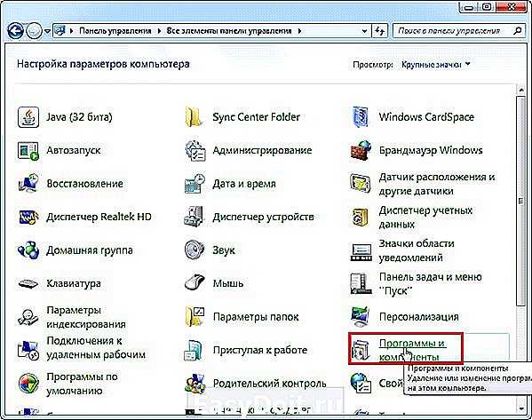
Task: Click the Персонализация link text
Action: (418, 317)
